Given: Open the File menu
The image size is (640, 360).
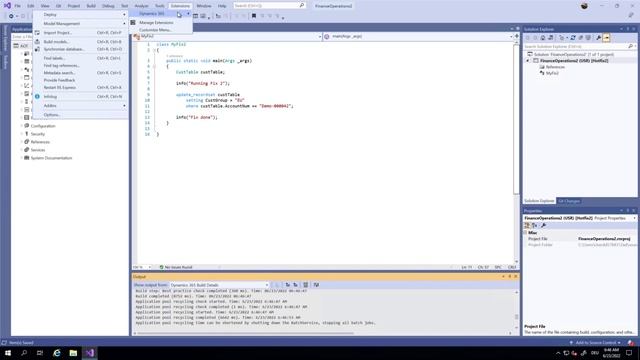Looking at the screenshot, I should click(18, 6).
